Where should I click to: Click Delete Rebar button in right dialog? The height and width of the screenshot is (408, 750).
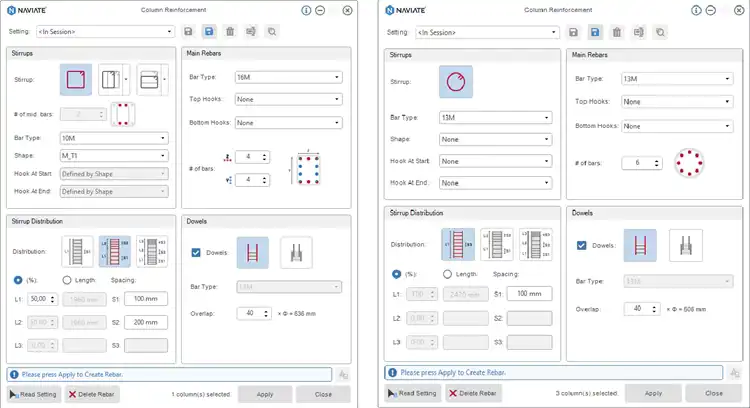click(474, 393)
